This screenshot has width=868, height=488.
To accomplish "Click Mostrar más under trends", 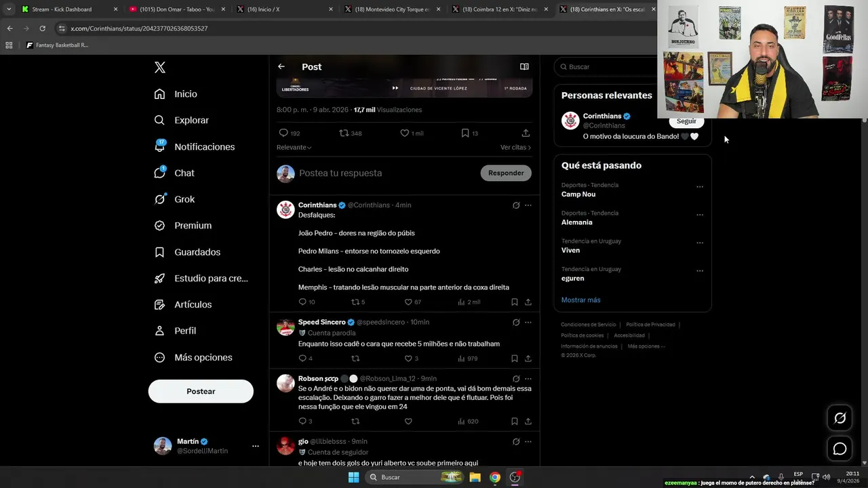I will coord(580,300).
